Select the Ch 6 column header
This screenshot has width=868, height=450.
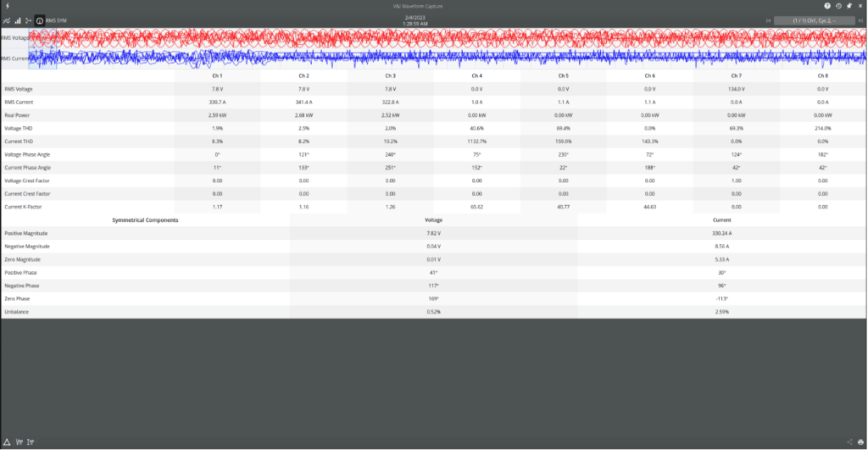click(x=650, y=75)
